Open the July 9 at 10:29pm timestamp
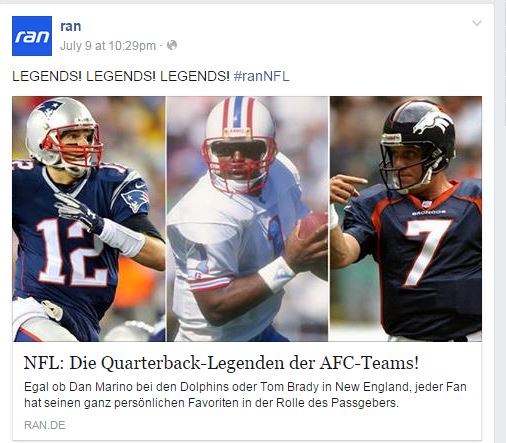The image size is (506, 443). [x=108, y=46]
